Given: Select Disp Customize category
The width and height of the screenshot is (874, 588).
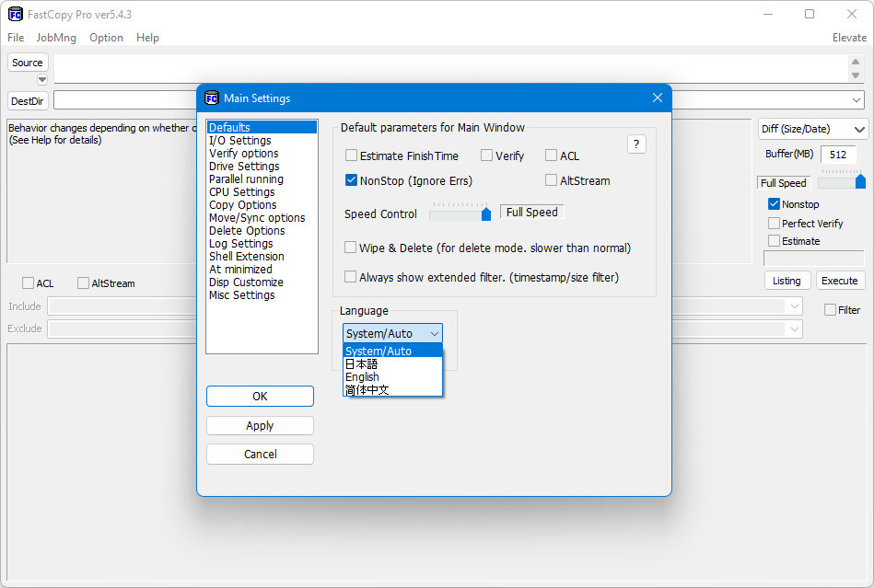Looking at the screenshot, I should 262,282.
